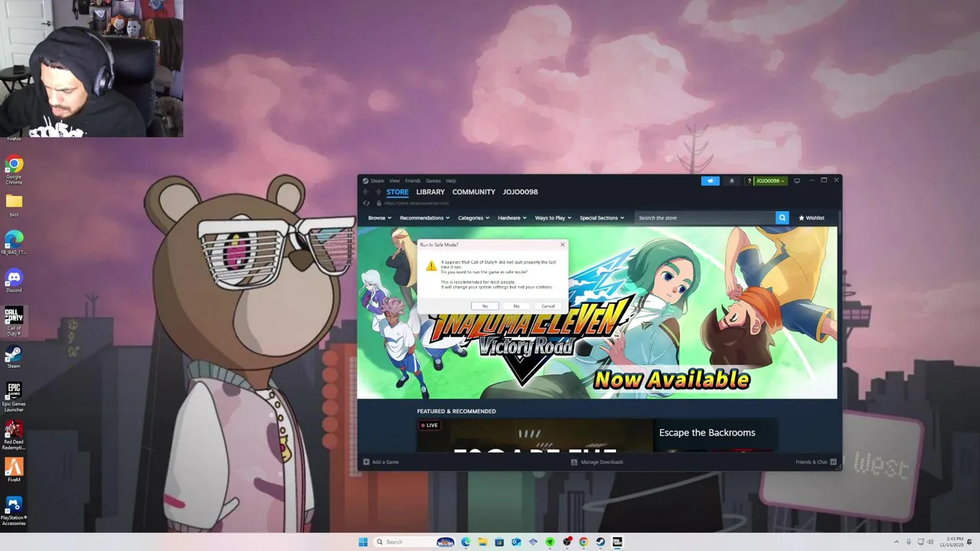The height and width of the screenshot is (551, 980).
Task: Show hidden system tray icons
Action: click(897, 542)
